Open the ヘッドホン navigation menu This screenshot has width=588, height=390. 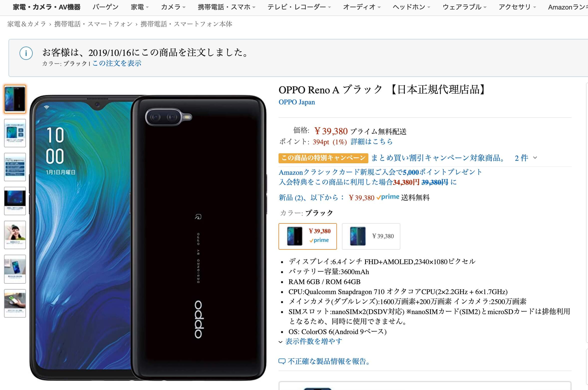coord(411,7)
